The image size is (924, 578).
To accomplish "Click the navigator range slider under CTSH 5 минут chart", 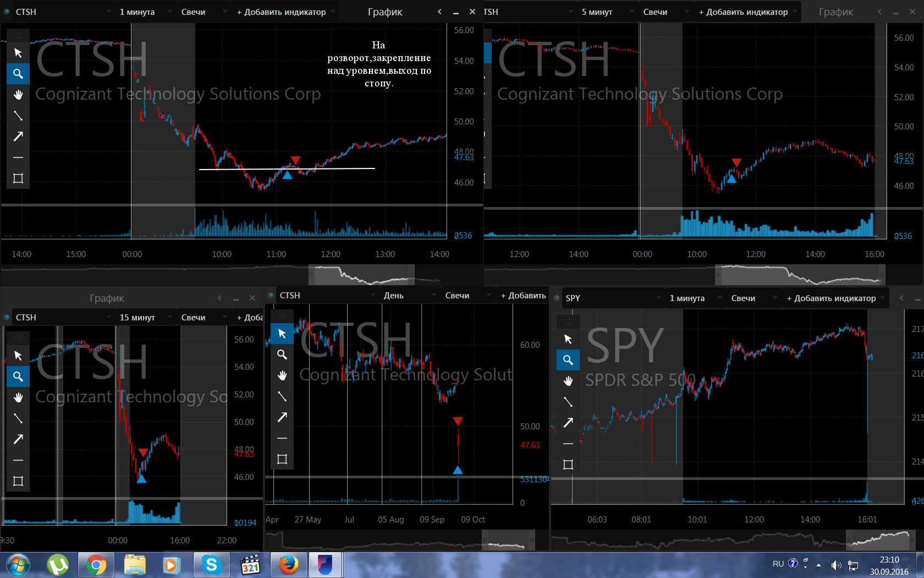I will click(x=800, y=275).
